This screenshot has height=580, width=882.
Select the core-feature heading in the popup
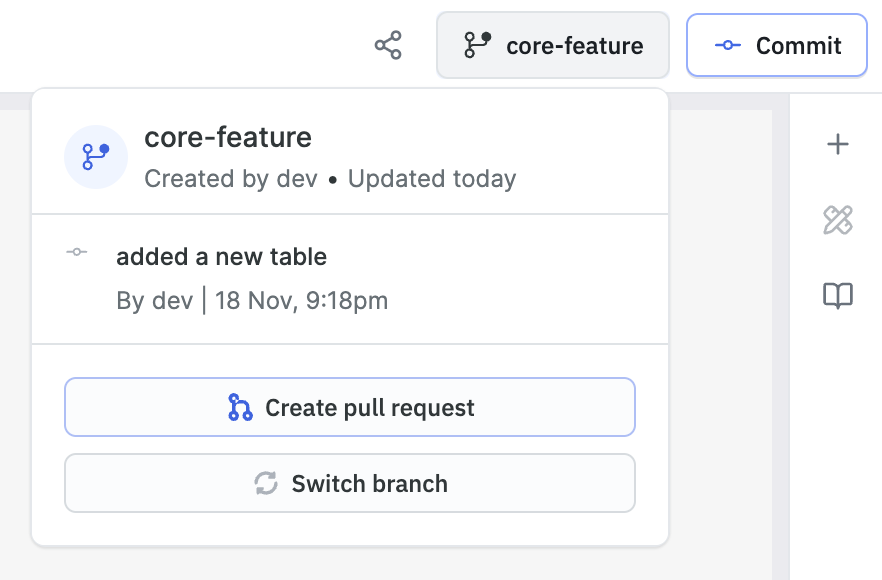point(228,137)
